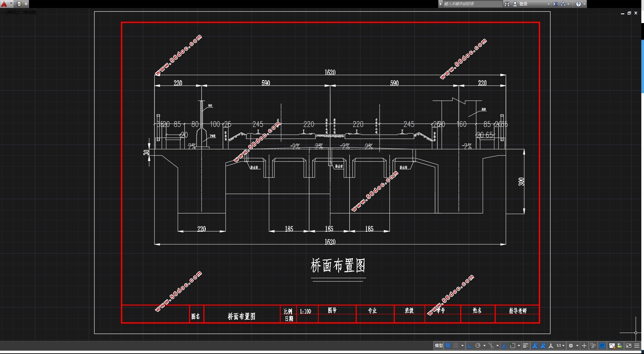This screenshot has width=644, height=354.
Task: Open status bar customization hamburger menu
Action: [x=637, y=346]
